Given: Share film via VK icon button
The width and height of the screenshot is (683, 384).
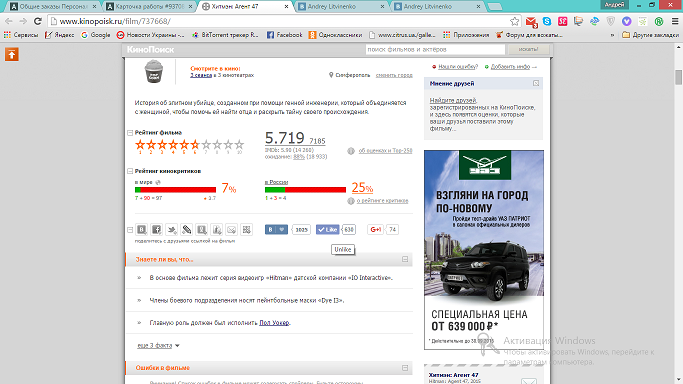Looking at the screenshot, I should [x=142, y=229].
